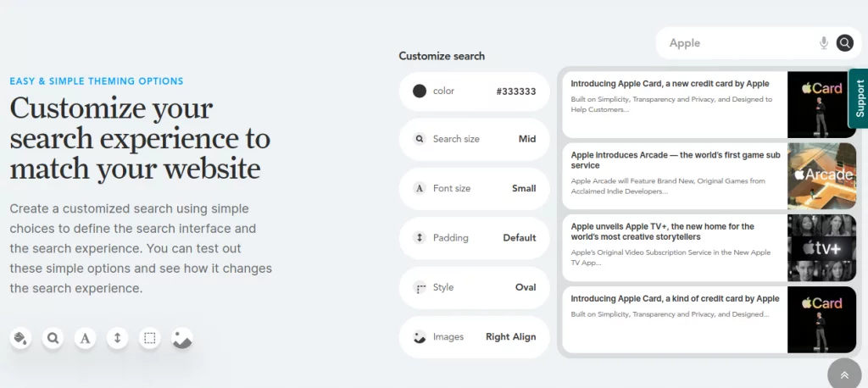Click the first Apple Card result thumbnail

(821, 104)
